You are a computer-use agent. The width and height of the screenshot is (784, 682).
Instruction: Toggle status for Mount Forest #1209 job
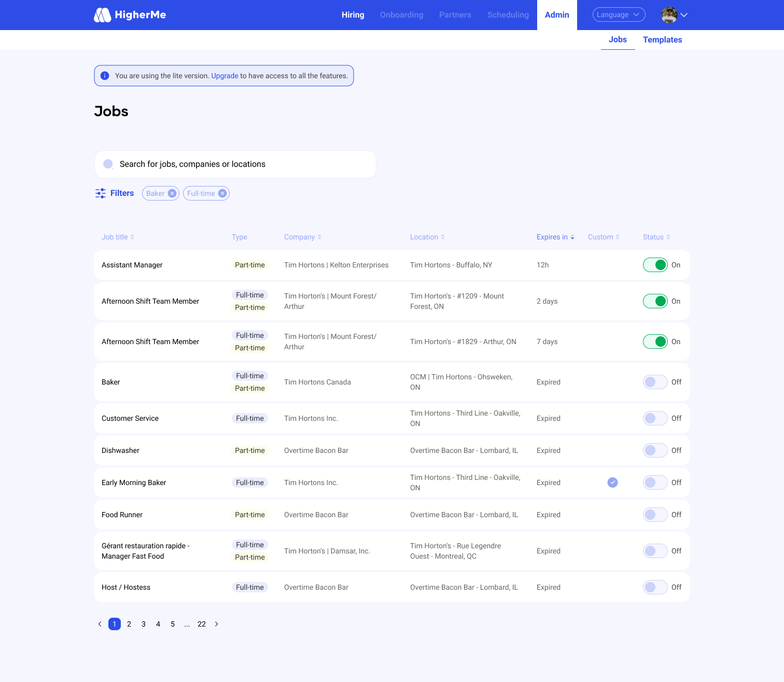[655, 301]
